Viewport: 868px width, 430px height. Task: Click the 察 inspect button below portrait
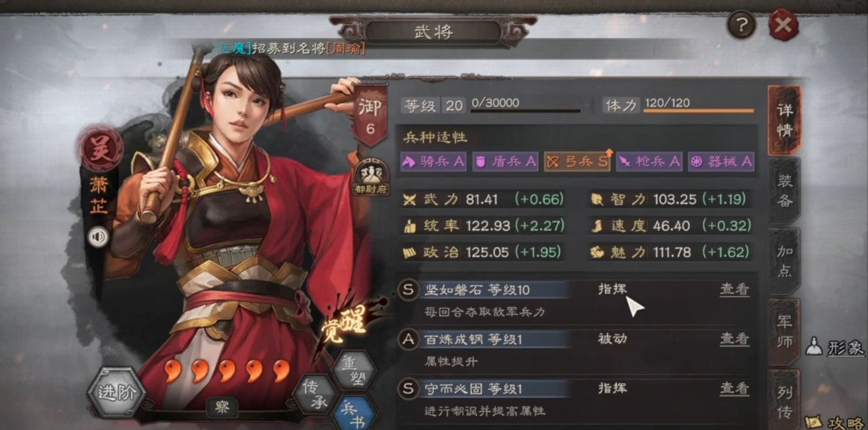click(222, 408)
